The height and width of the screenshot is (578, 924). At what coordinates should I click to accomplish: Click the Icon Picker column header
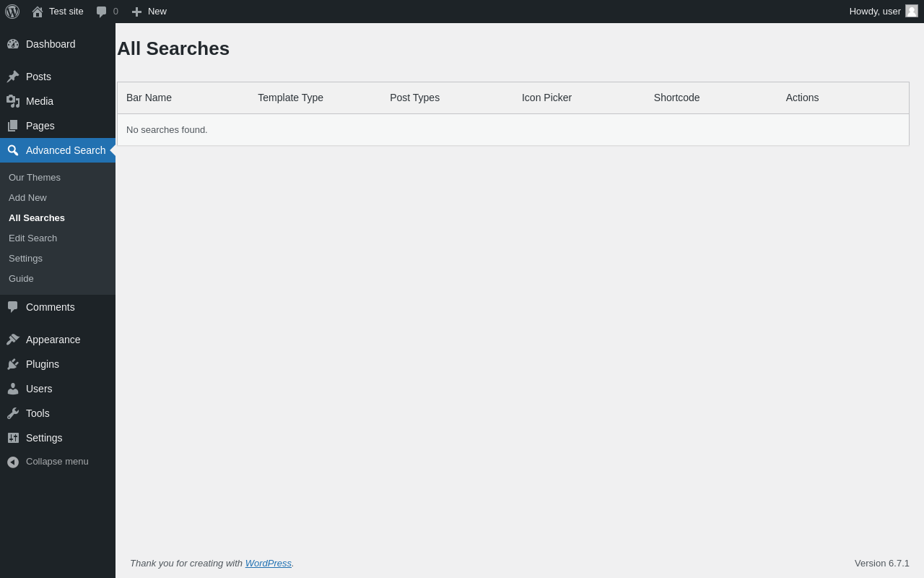tap(546, 98)
